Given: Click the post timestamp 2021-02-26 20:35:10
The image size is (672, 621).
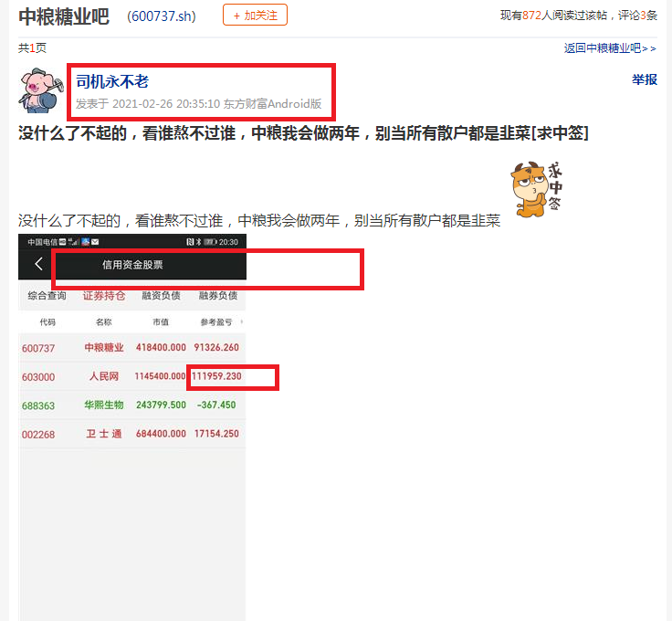Looking at the screenshot, I should pos(166,104).
